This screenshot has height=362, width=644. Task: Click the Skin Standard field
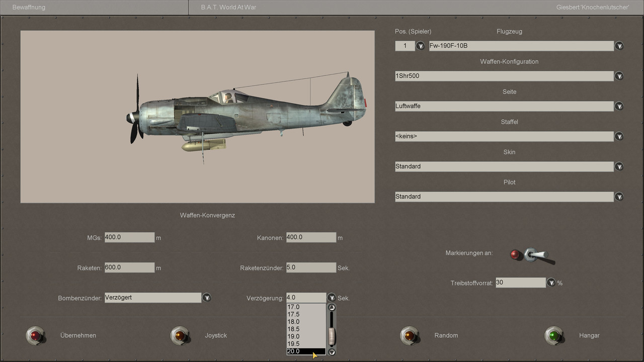pyautogui.click(x=504, y=166)
